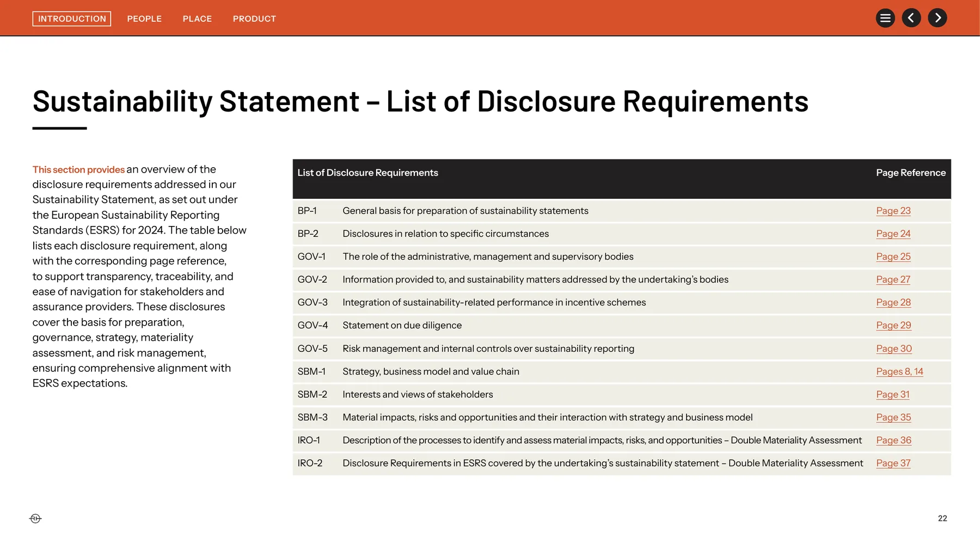The width and height of the screenshot is (980, 551).
Task: Switch to the Product tab
Action: 254,19
